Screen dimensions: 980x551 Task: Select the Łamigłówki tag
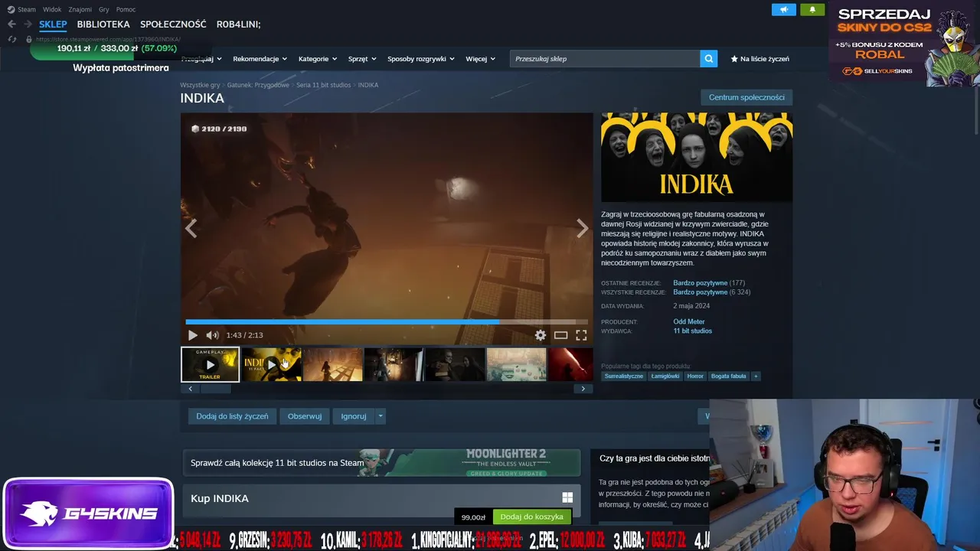[x=665, y=377]
